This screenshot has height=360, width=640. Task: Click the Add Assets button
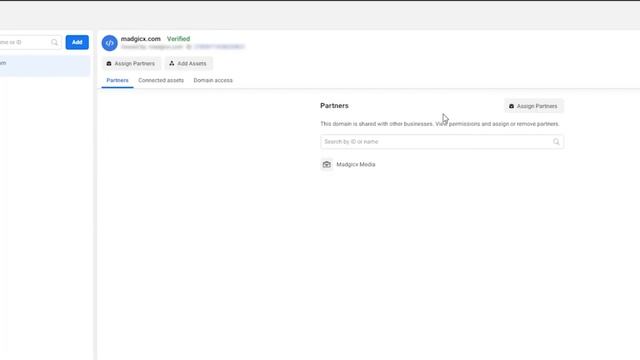click(x=188, y=64)
